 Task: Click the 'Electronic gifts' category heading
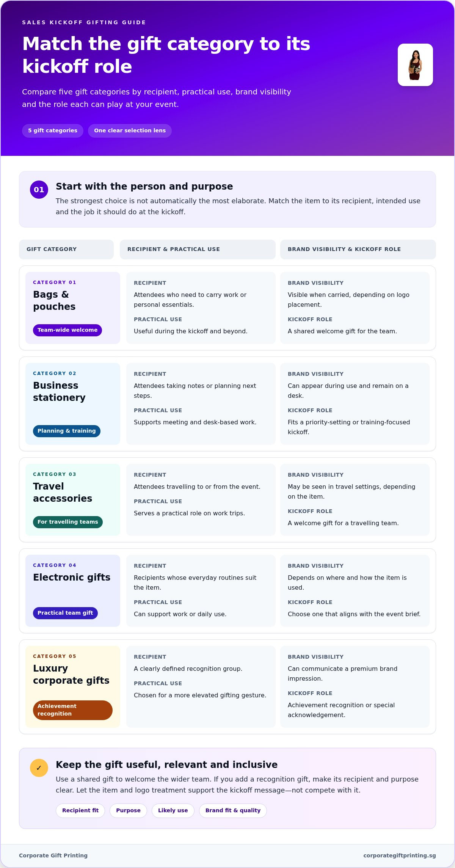tap(72, 577)
